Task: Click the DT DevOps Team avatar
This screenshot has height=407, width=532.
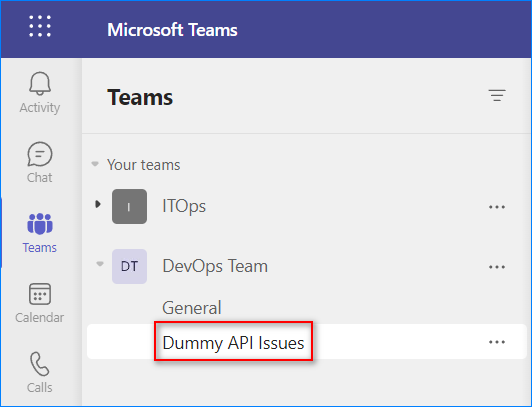Action: coord(129,266)
